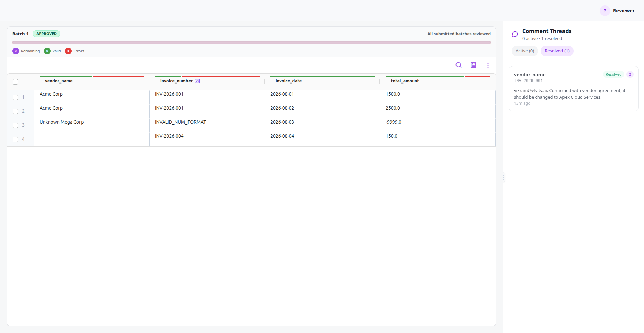
Task: Click the 13m ago timestamp
Action: point(522,103)
